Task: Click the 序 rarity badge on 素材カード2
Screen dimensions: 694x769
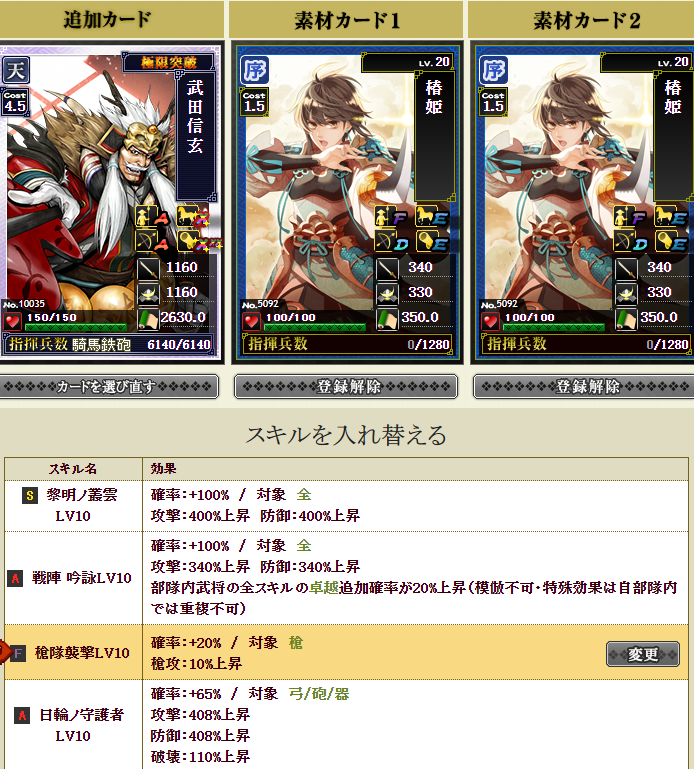Action: (x=493, y=70)
